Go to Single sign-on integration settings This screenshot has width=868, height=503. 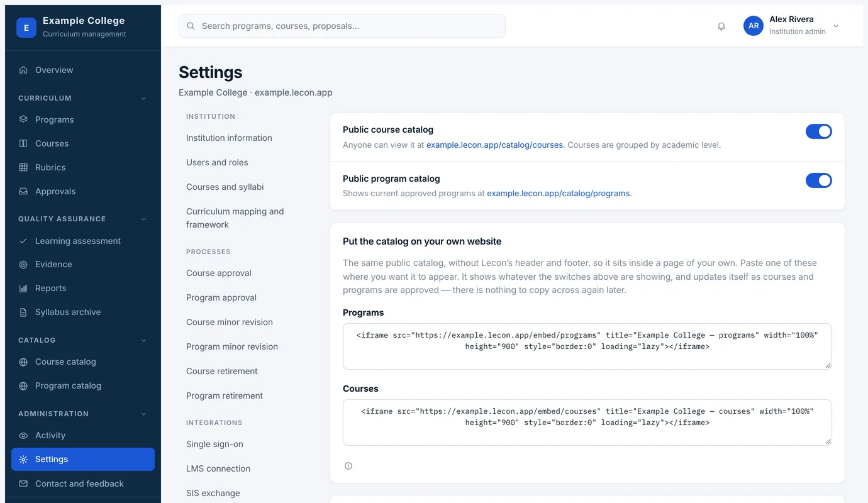(x=214, y=444)
